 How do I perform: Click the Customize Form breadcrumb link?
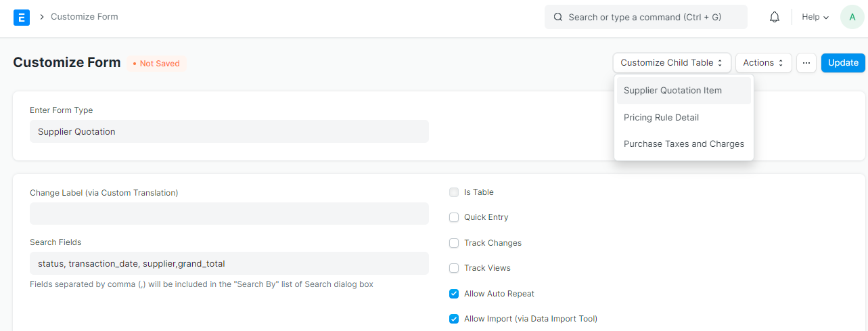tap(85, 17)
